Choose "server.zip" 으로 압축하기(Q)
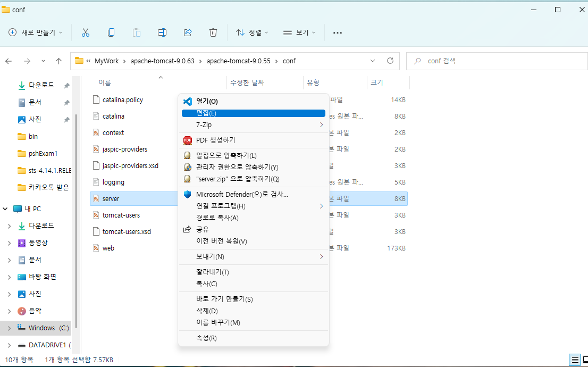Screen dimensions: 588x367 coord(253,179)
